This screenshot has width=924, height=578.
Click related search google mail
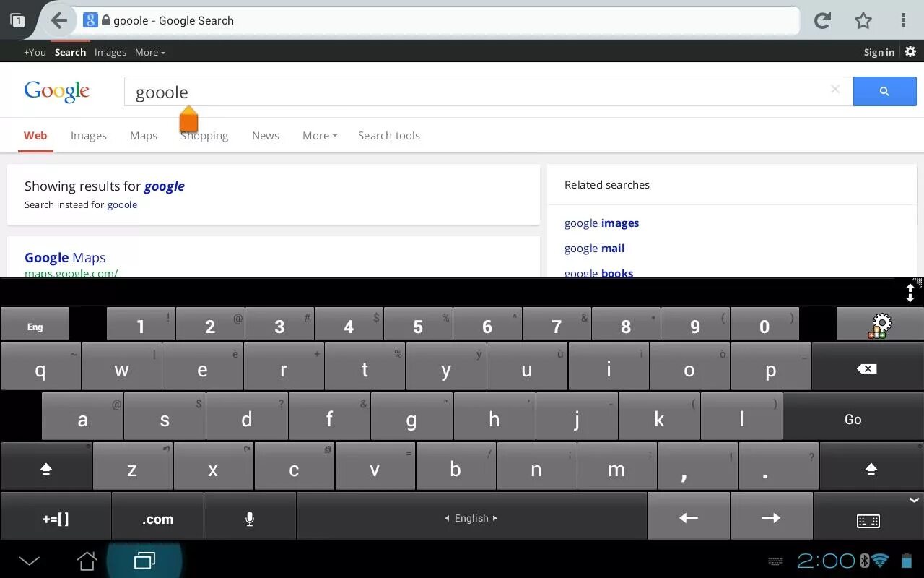[594, 248]
